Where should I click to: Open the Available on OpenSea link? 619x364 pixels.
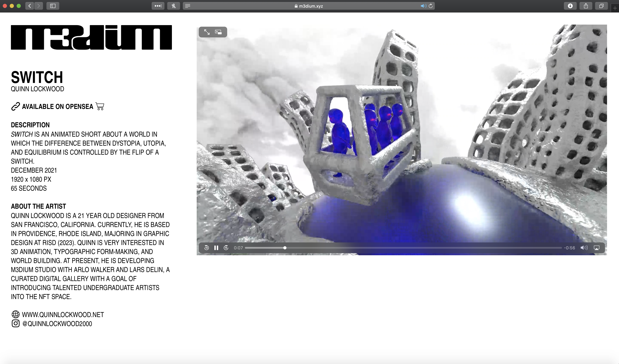tap(57, 106)
